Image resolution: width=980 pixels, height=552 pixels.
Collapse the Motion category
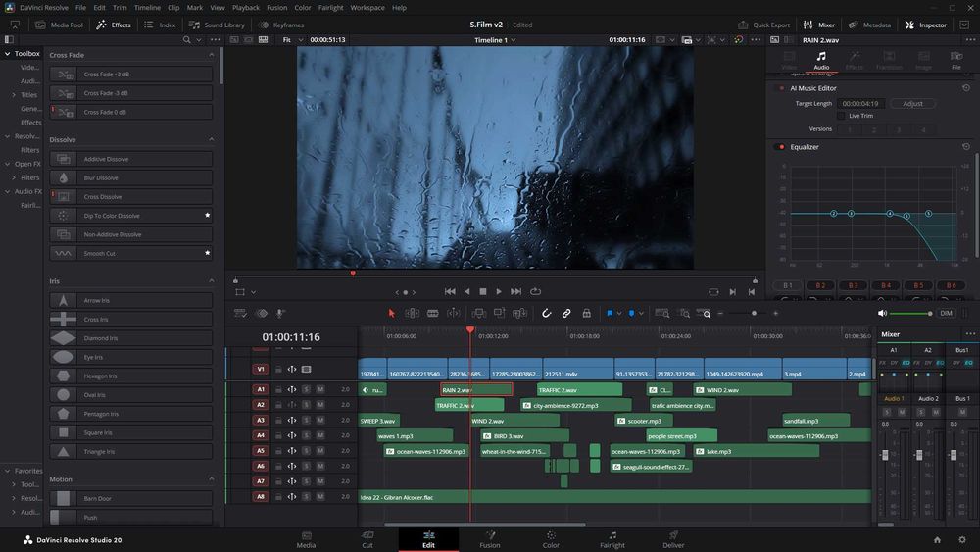coord(212,479)
